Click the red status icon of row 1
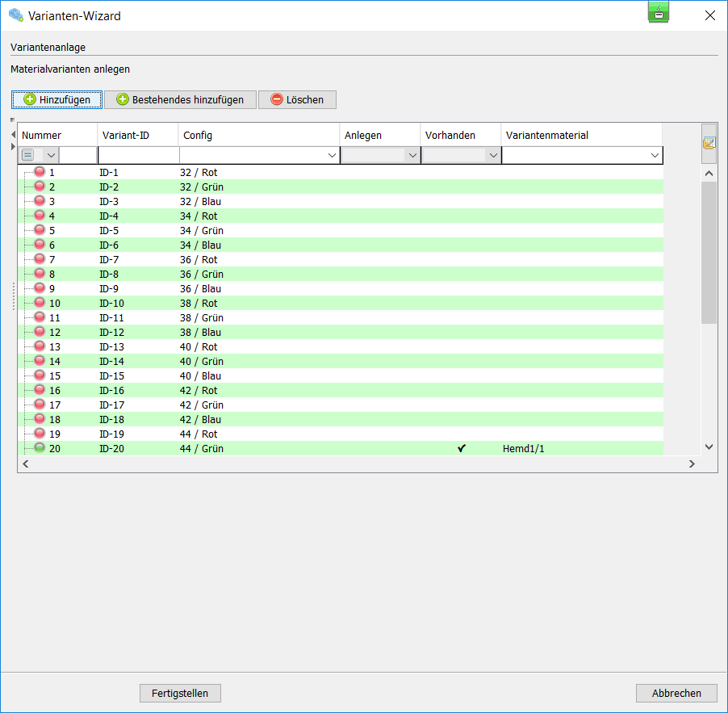Image resolution: width=728 pixels, height=713 pixels. (x=40, y=172)
